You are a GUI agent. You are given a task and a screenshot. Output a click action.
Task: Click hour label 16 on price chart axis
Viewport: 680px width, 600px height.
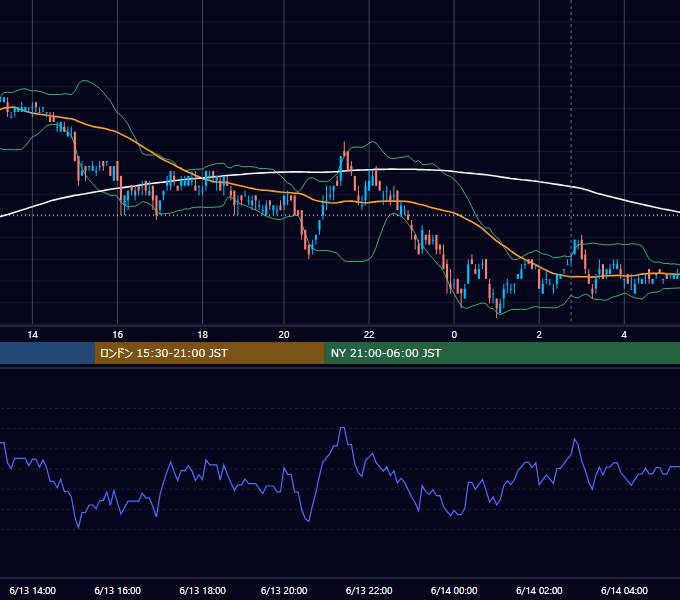[x=118, y=335]
